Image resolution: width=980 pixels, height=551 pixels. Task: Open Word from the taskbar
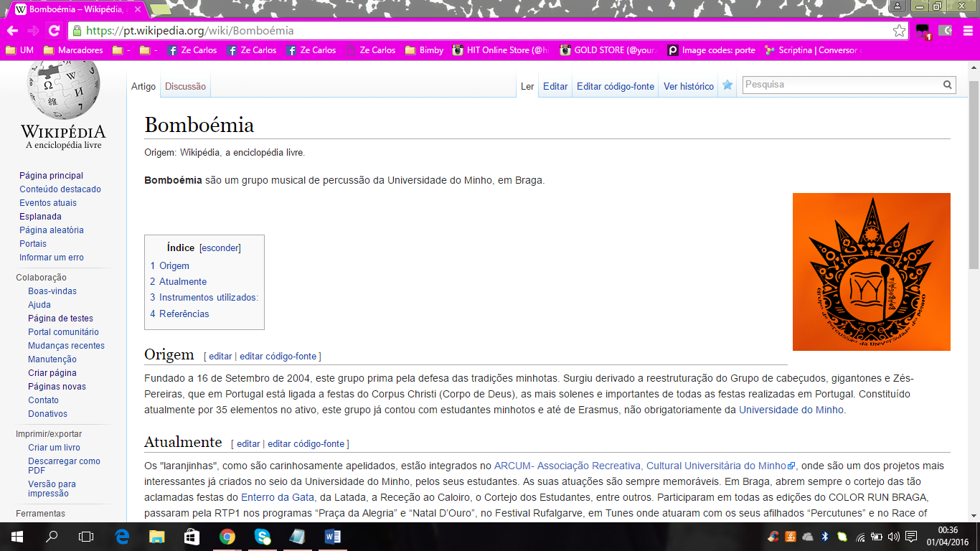point(332,537)
